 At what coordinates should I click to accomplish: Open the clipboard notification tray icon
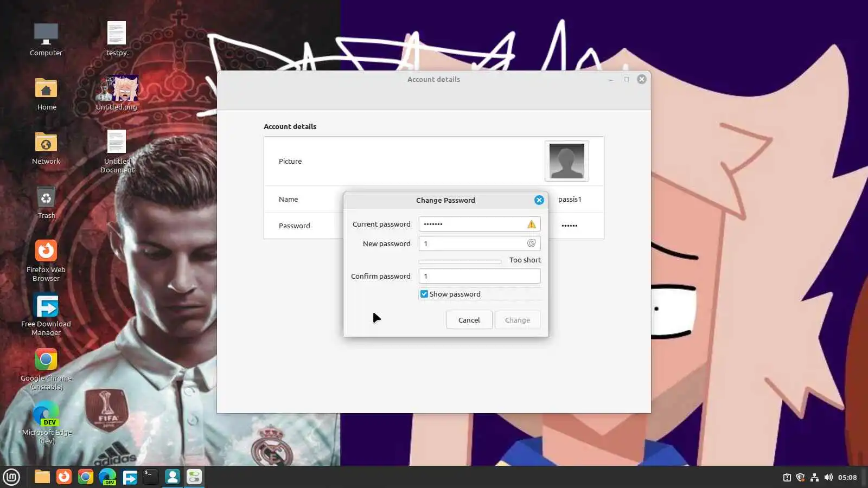pos(787,477)
